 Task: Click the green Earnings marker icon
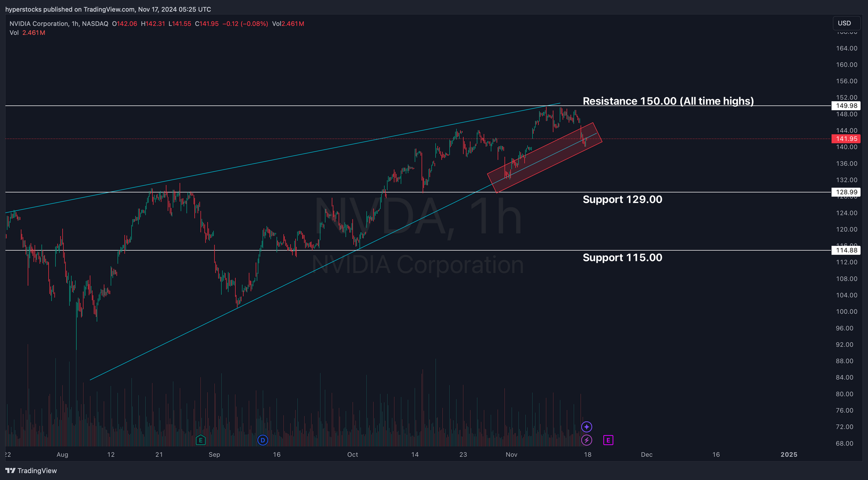pos(201,440)
